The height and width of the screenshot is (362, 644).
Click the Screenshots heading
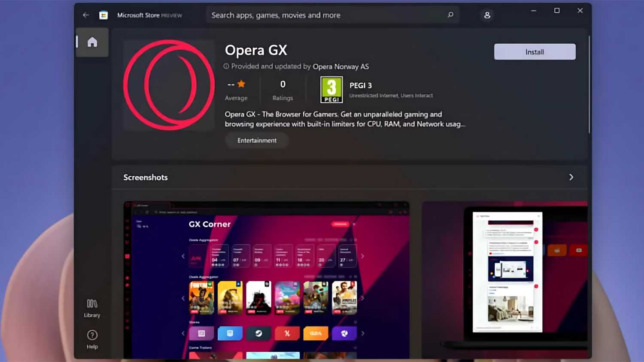pos(146,177)
